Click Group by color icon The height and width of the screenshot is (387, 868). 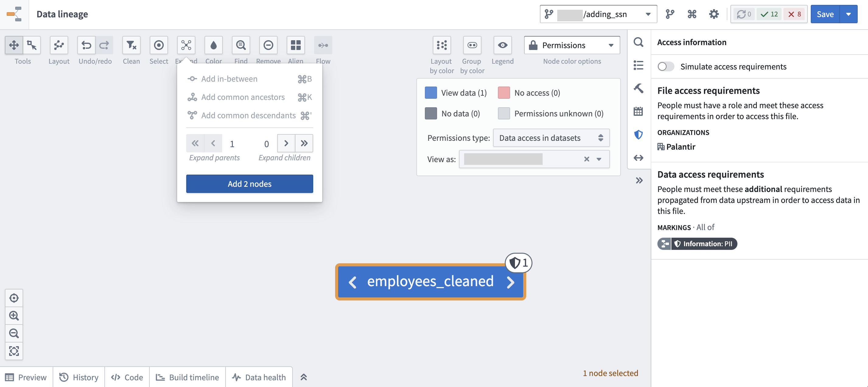click(472, 45)
